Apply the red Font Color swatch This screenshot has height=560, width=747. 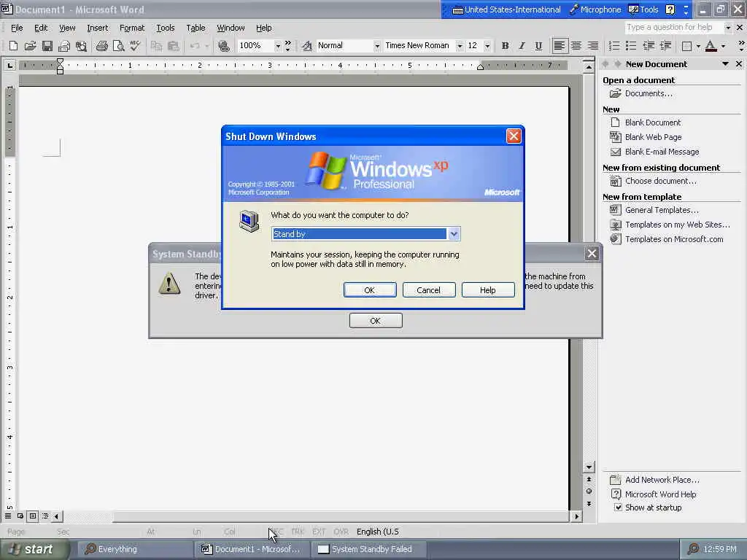coord(711,46)
